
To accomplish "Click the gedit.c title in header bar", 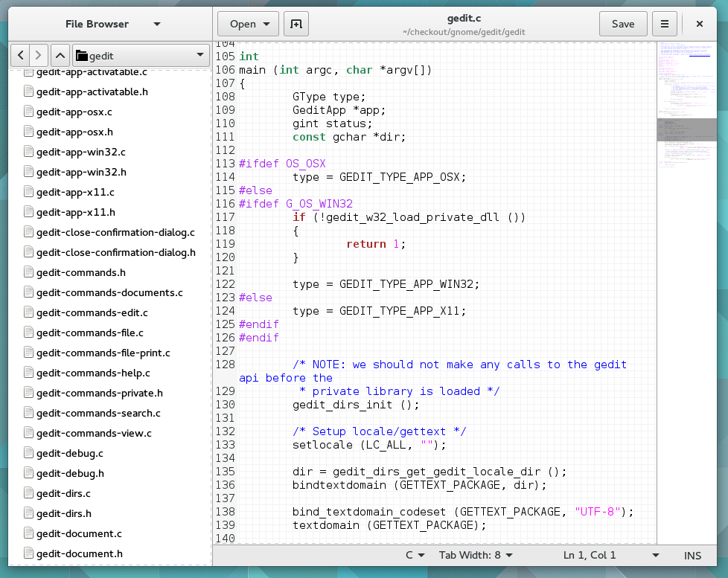I will click(x=464, y=19).
